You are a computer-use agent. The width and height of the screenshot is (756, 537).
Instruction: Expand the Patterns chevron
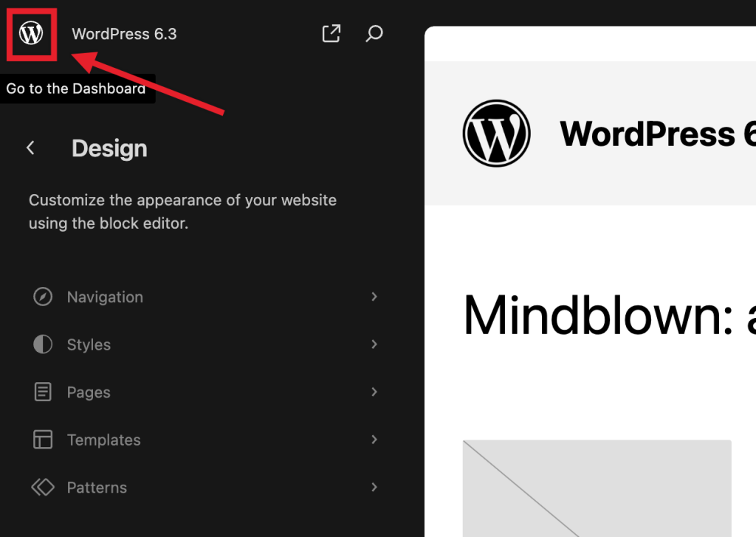[374, 487]
